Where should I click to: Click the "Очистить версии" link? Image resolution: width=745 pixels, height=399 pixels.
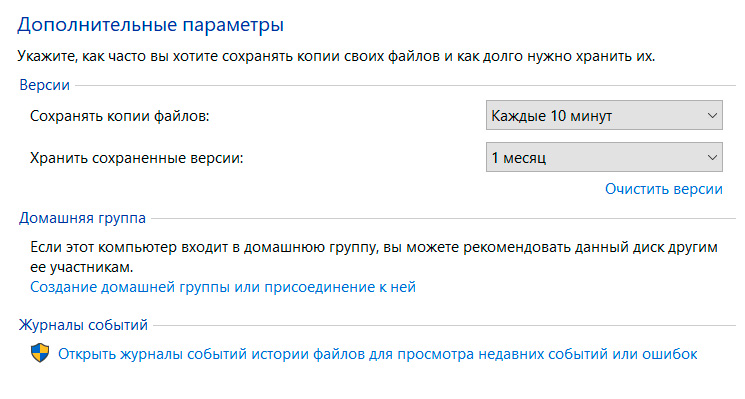[663, 189]
